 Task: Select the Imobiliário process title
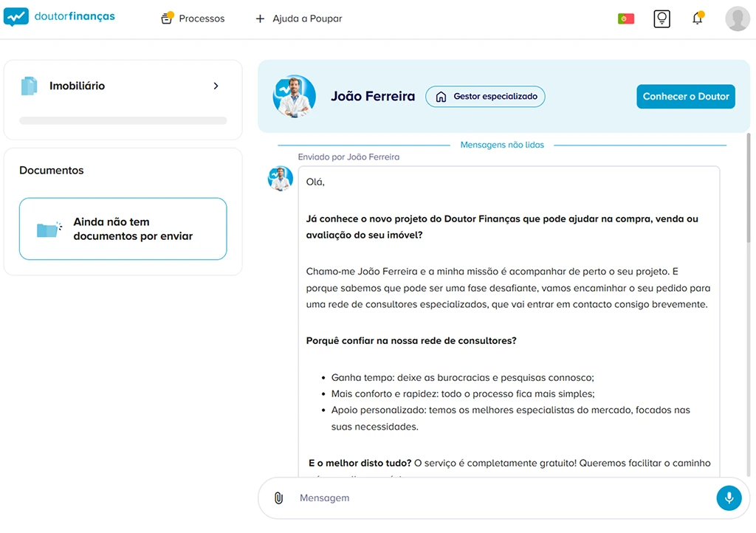pyautogui.click(x=77, y=86)
